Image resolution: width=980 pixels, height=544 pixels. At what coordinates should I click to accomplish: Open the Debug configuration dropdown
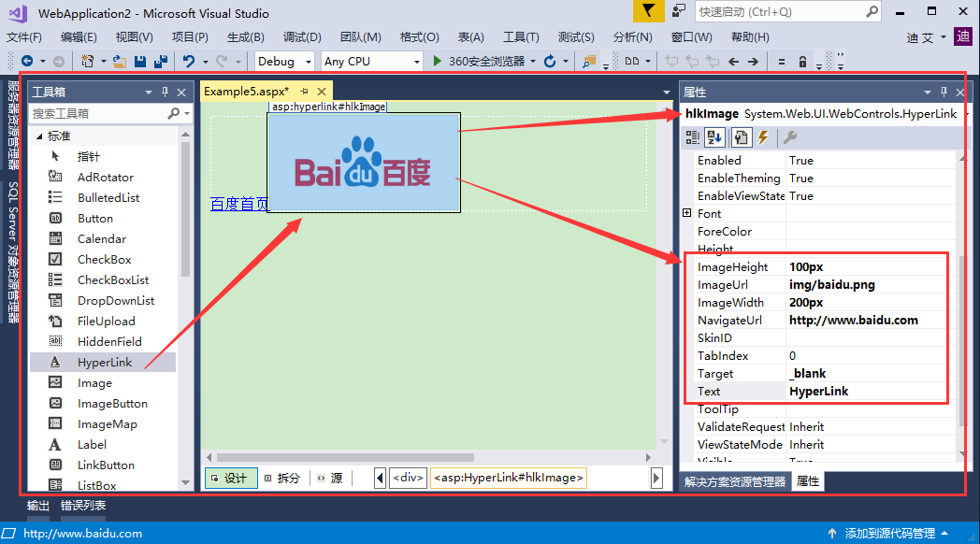[309, 62]
